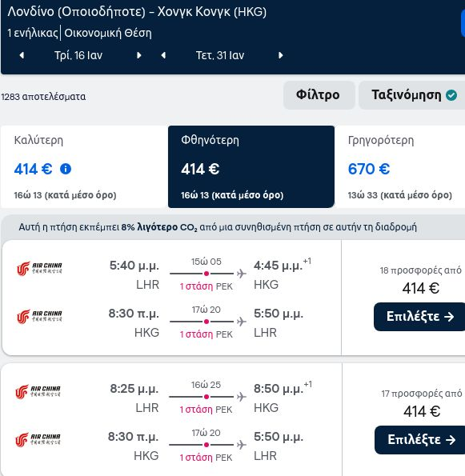Switch to the Γρηγορότερη results tab
465x476 pixels.
click(x=400, y=166)
